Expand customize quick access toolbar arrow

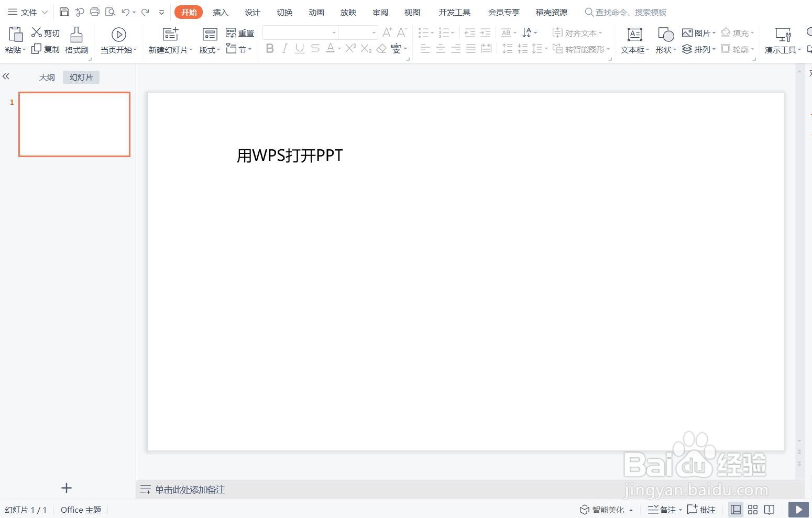point(161,12)
